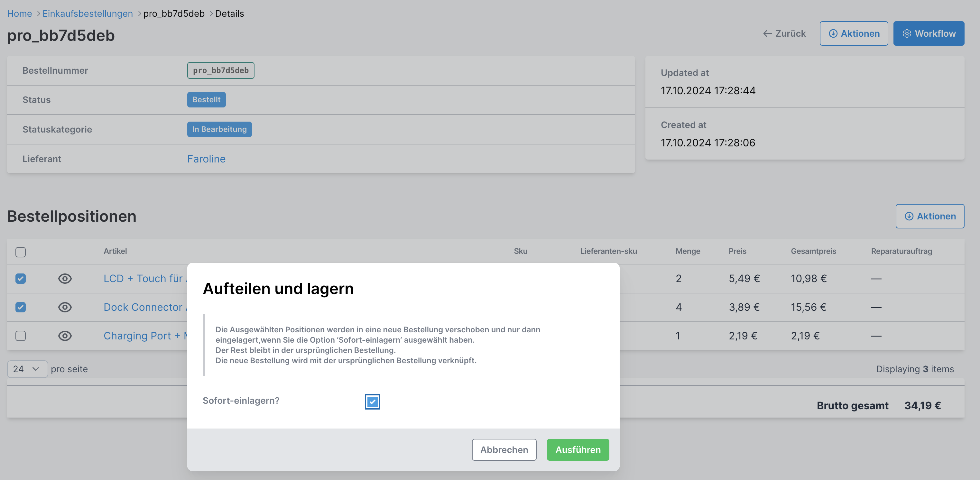
Task: Open the Faroline supplier link
Action: click(x=206, y=159)
